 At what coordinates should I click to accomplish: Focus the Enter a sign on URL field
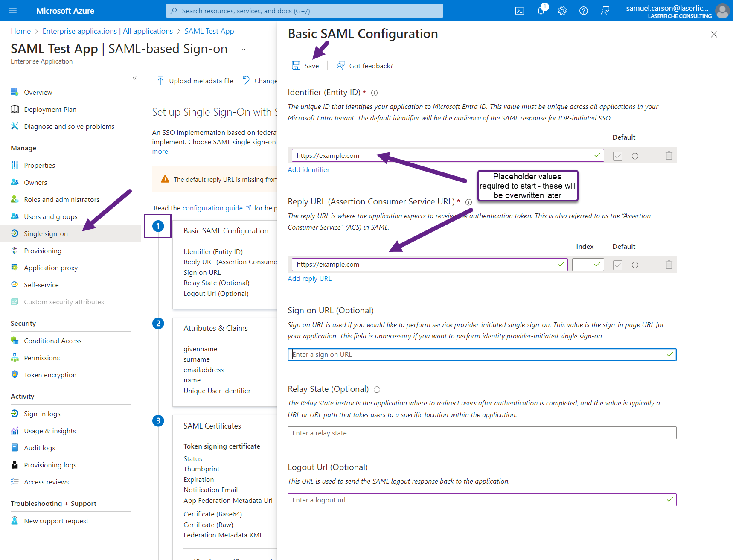coord(482,355)
